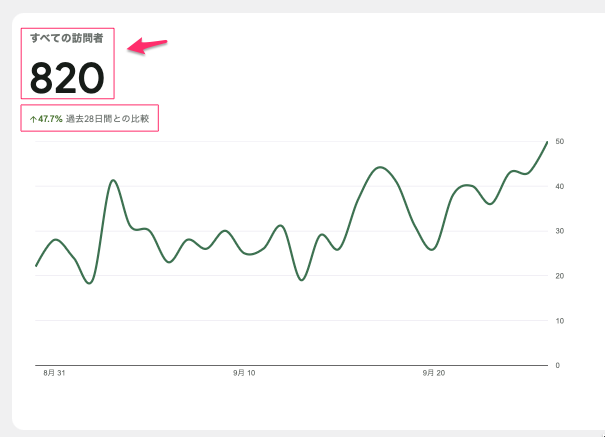The width and height of the screenshot is (605, 437).
Task: Click the pink annotation arrow
Action: 149,46
